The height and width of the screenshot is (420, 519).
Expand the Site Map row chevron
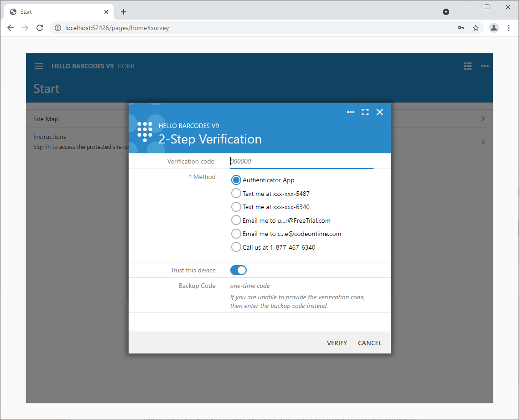(x=483, y=119)
